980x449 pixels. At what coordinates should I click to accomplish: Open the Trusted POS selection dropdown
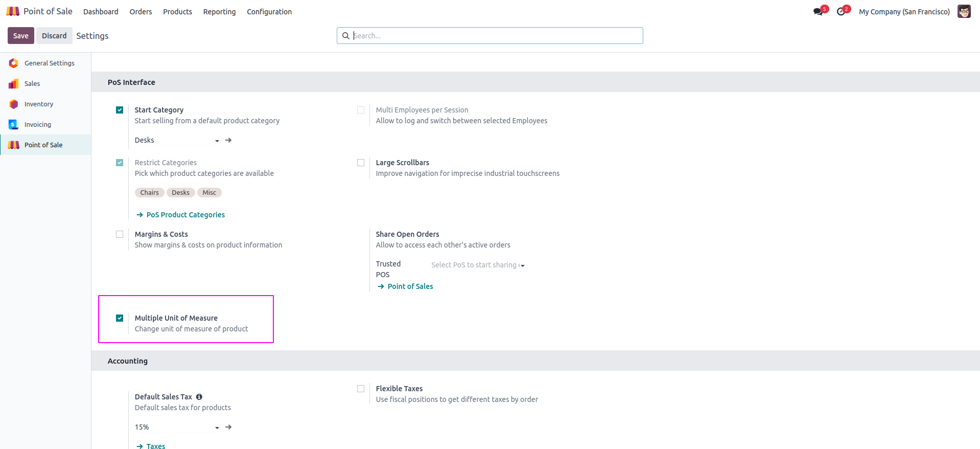[478, 265]
